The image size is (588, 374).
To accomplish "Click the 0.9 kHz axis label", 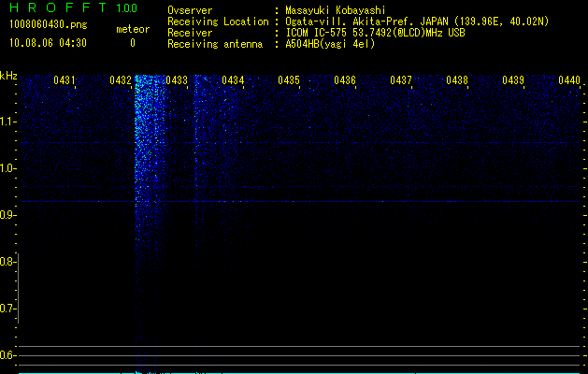I will point(7,215).
